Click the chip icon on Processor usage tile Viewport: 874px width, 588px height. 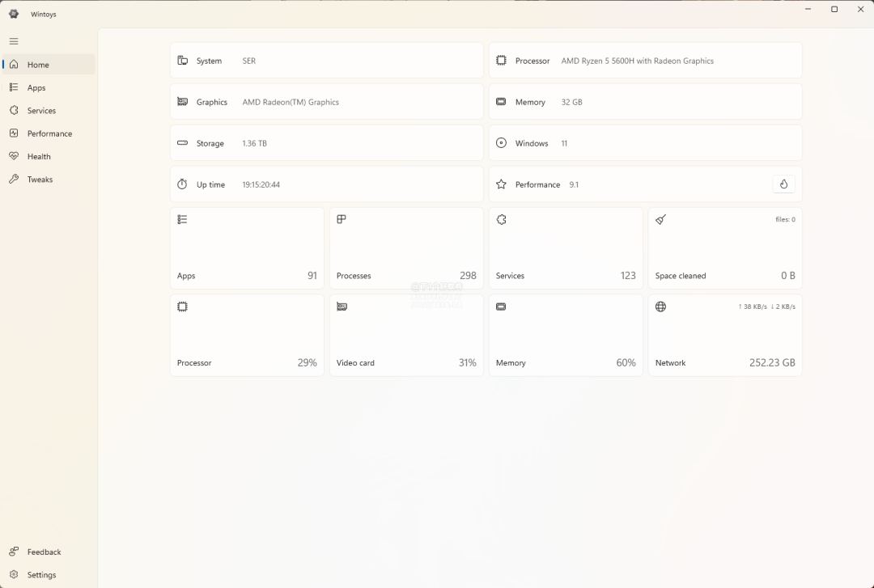coord(182,307)
